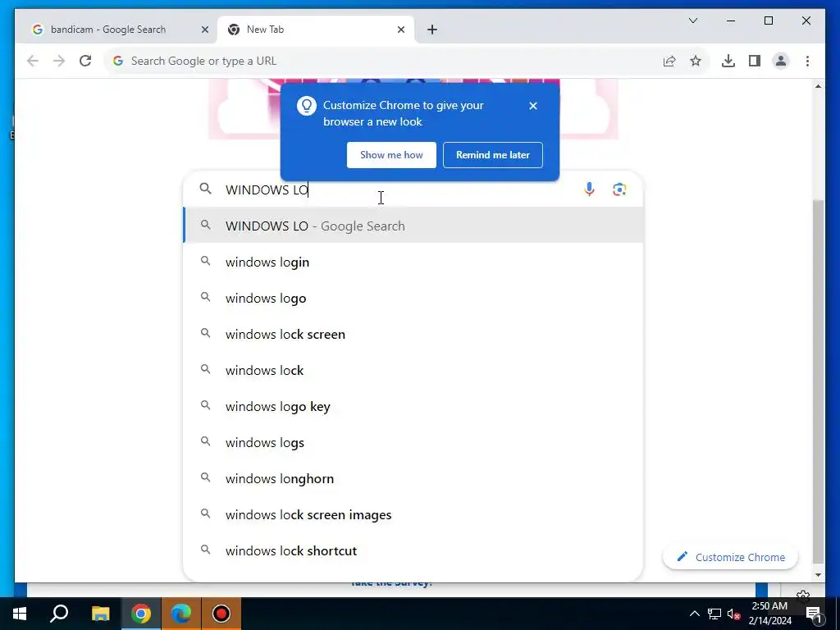
Task: Click the network status tray icon
Action: pyautogui.click(x=714, y=614)
